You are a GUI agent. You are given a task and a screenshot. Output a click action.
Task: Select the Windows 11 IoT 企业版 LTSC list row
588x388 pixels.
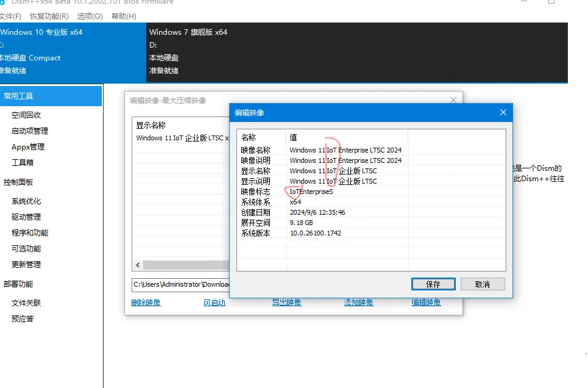tap(181, 138)
